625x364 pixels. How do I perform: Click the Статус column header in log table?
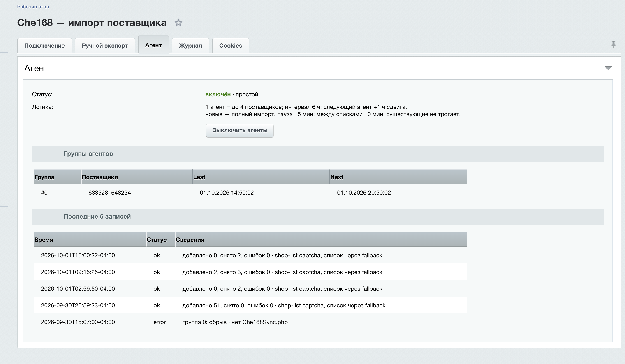tap(161, 240)
